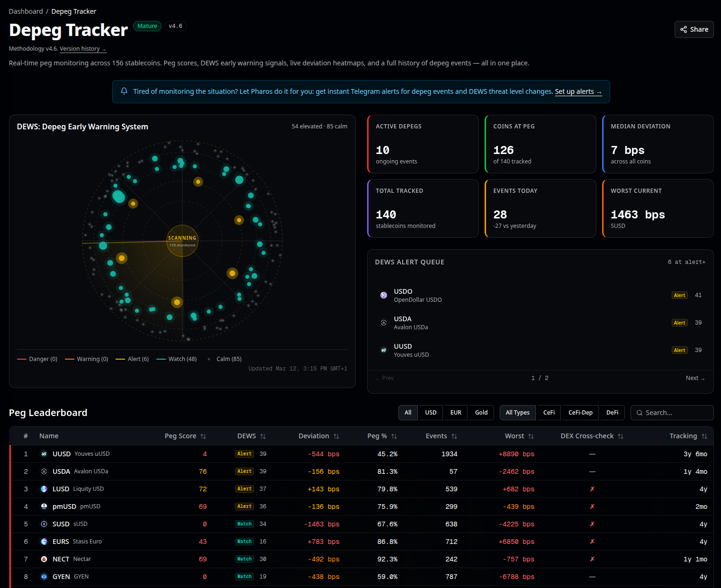Click the USDO coin icon in the alert queue
The image size is (721, 588).
(x=384, y=295)
